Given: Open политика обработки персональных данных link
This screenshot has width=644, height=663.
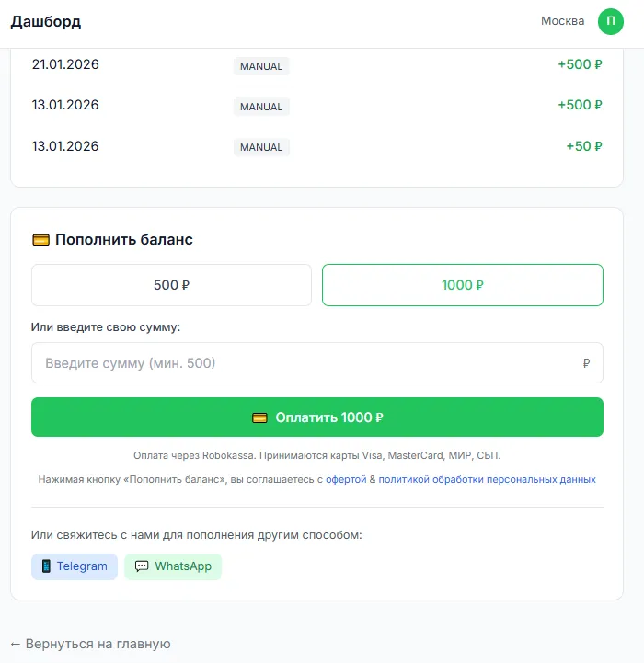Looking at the screenshot, I should 487,479.
